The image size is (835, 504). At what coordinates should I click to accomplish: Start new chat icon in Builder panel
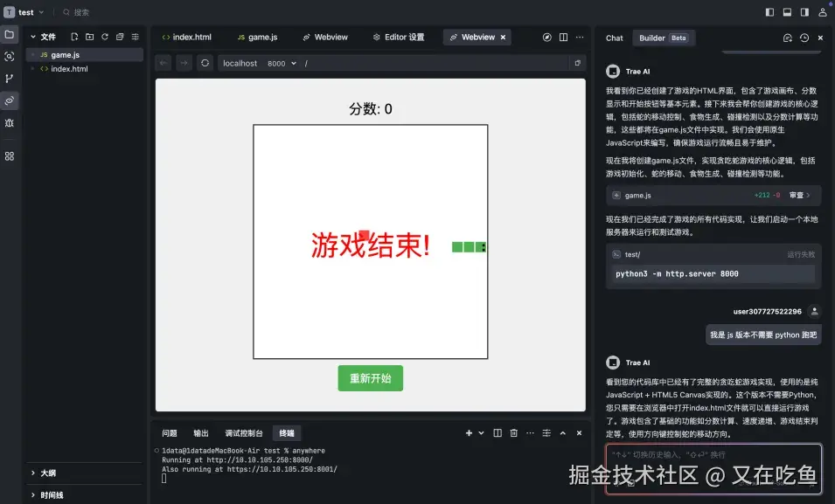point(788,38)
